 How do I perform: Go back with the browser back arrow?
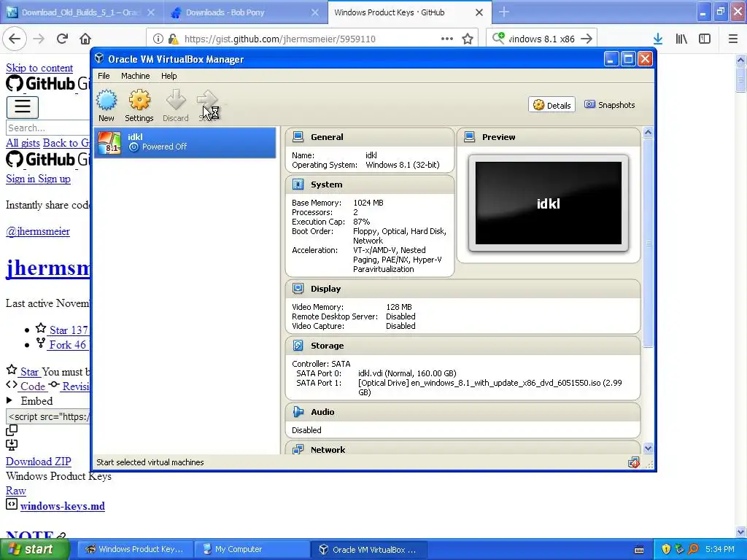[x=15, y=39]
